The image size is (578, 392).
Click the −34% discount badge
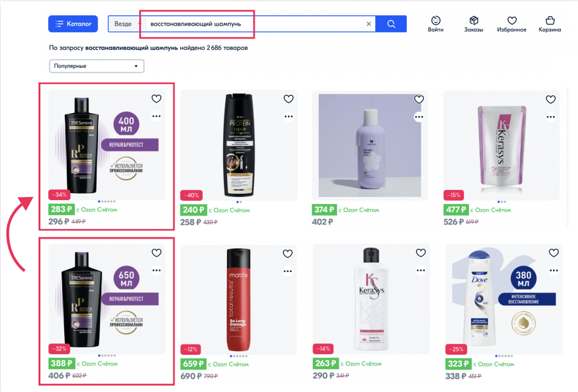click(59, 194)
